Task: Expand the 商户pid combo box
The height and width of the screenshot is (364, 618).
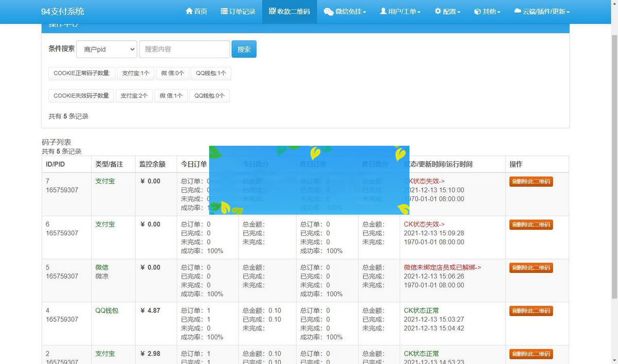Action: pyautogui.click(x=106, y=49)
